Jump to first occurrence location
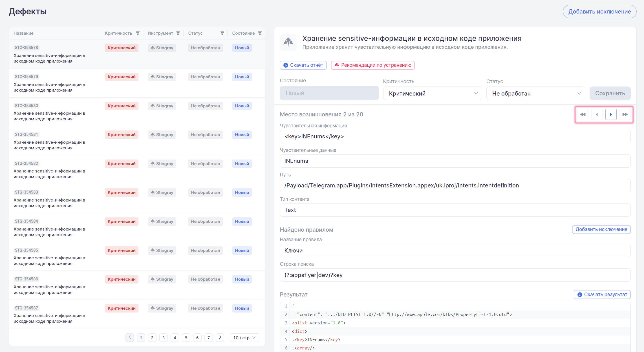644x352 pixels. click(583, 114)
